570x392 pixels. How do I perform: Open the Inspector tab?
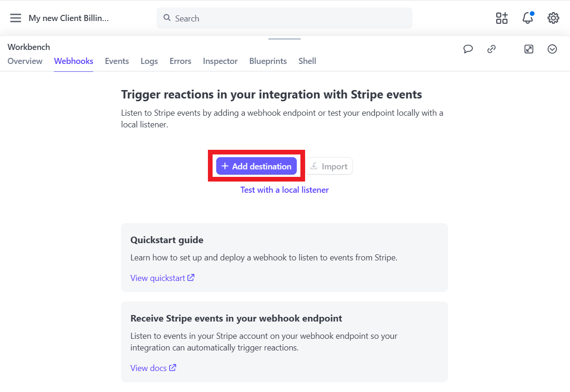tap(220, 61)
